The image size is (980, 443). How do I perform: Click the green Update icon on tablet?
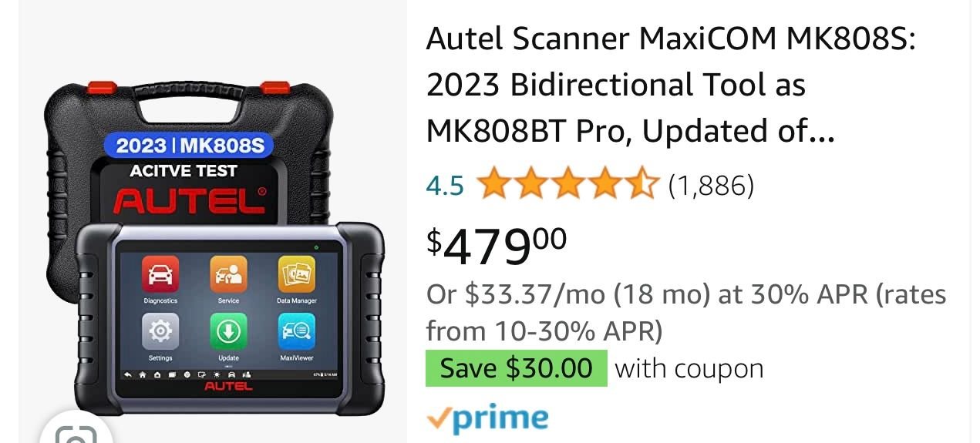(x=228, y=332)
